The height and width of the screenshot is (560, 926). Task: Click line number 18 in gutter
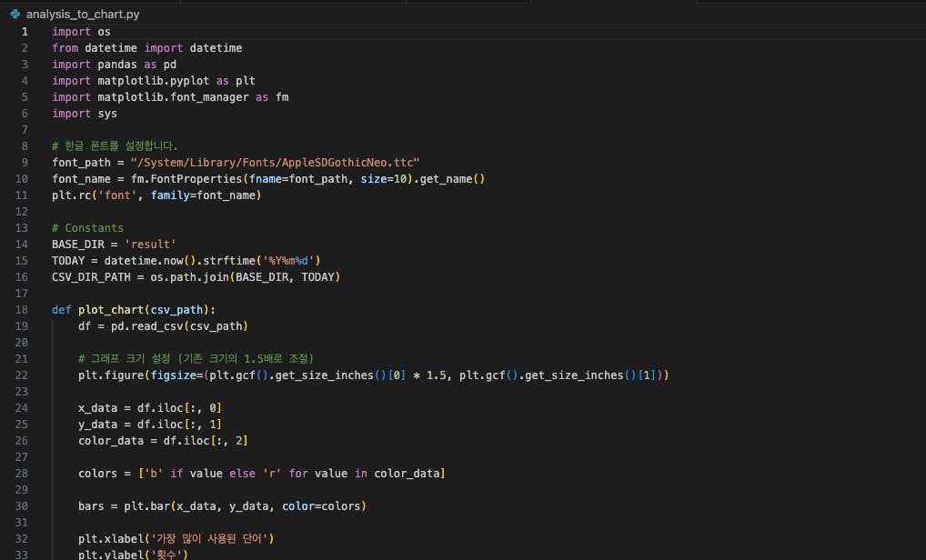(x=21, y=310)
